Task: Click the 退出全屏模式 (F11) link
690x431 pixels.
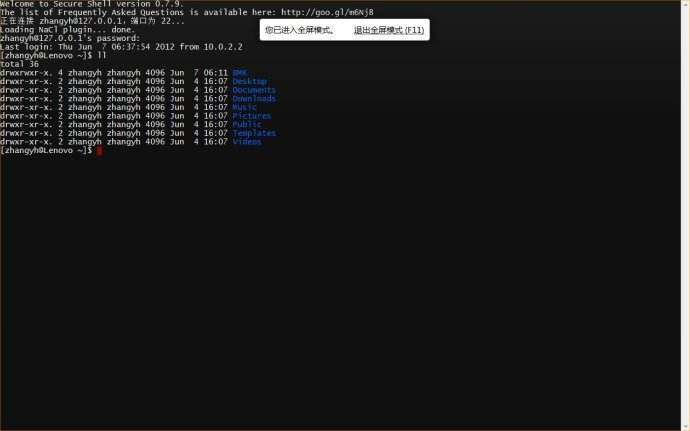Action: [389, 30]
